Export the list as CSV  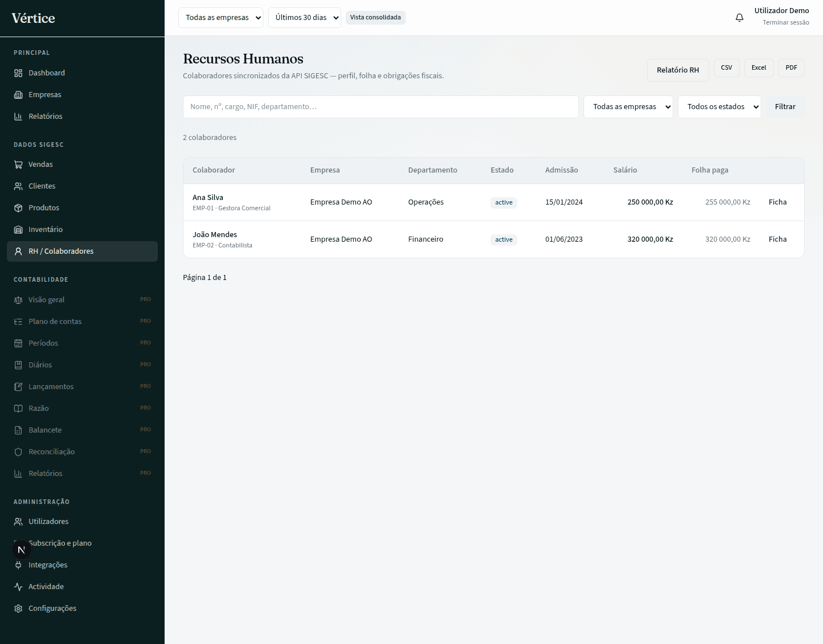click(726, 67)
